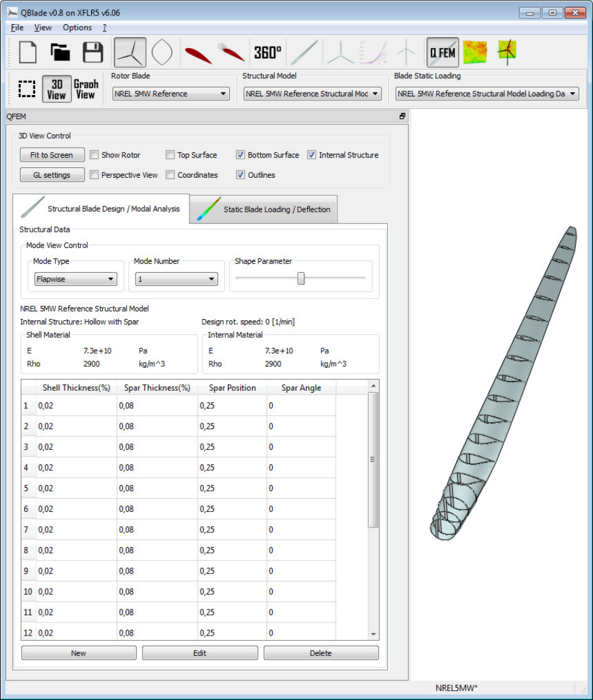Enable the Show Rotor checkbox

pyautogui.click(x=94, y=155)
